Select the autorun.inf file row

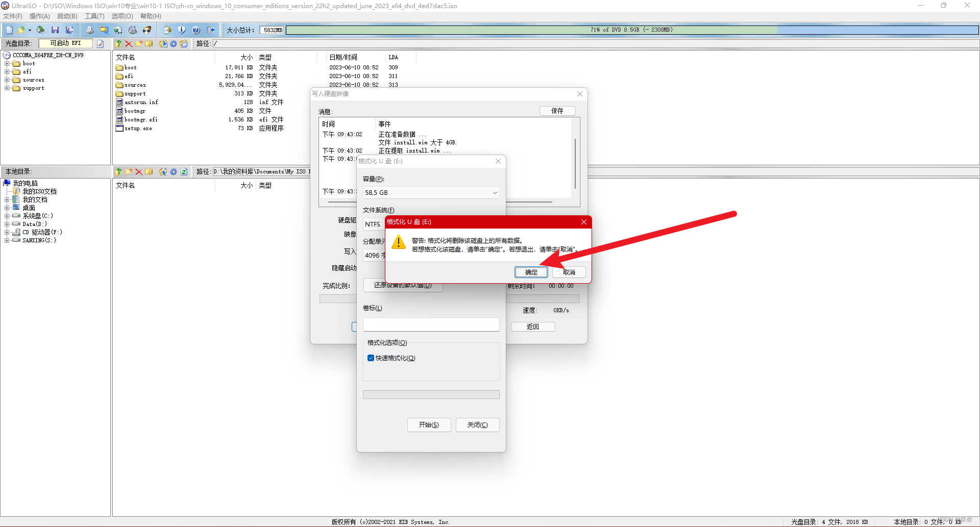point(141,103)
